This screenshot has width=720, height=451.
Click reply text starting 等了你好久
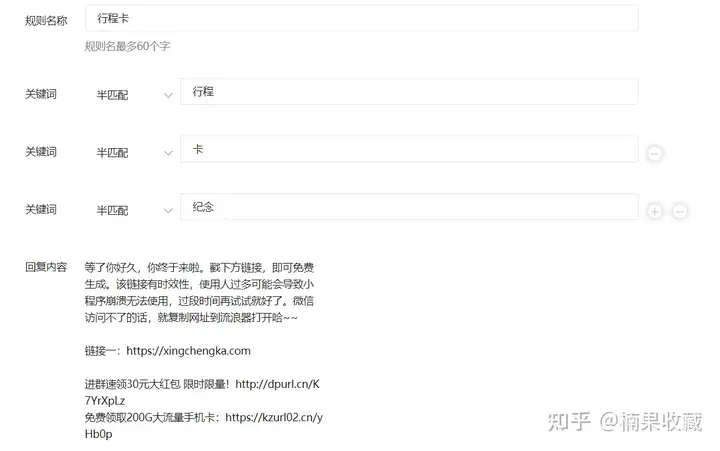click(x=199, y=293)
